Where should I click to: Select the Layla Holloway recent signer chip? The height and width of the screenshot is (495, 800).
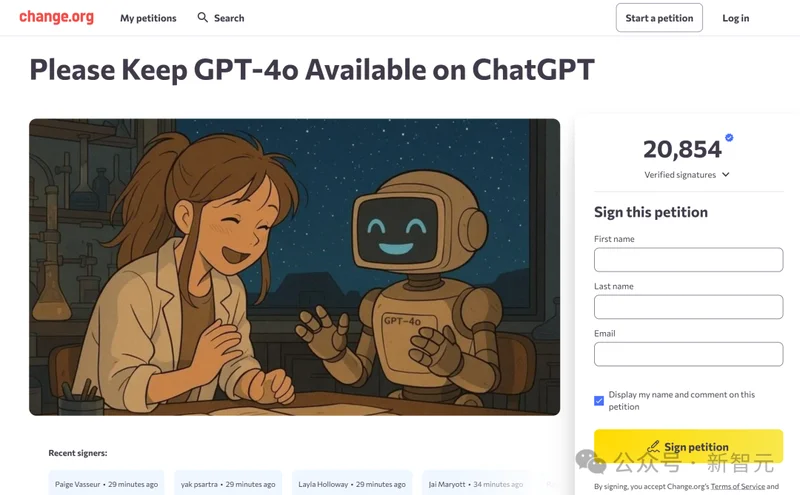(x=353, y=484)
